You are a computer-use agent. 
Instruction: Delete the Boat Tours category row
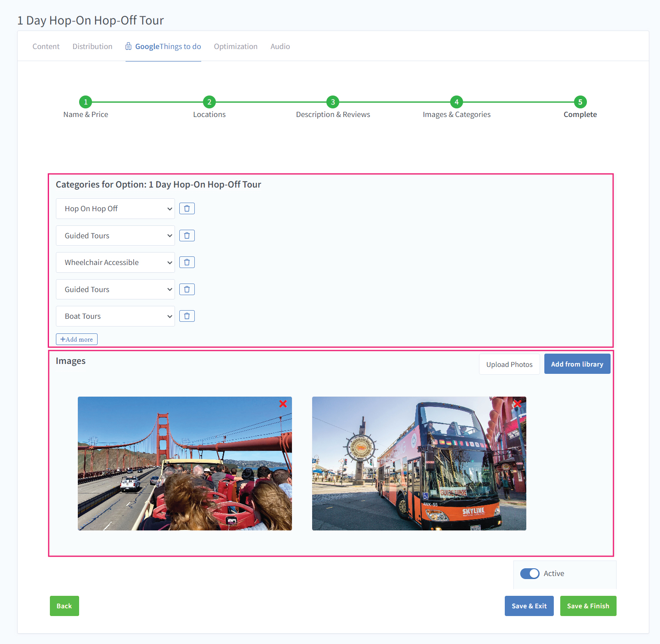pyautogui.click(x=187, y=316)
